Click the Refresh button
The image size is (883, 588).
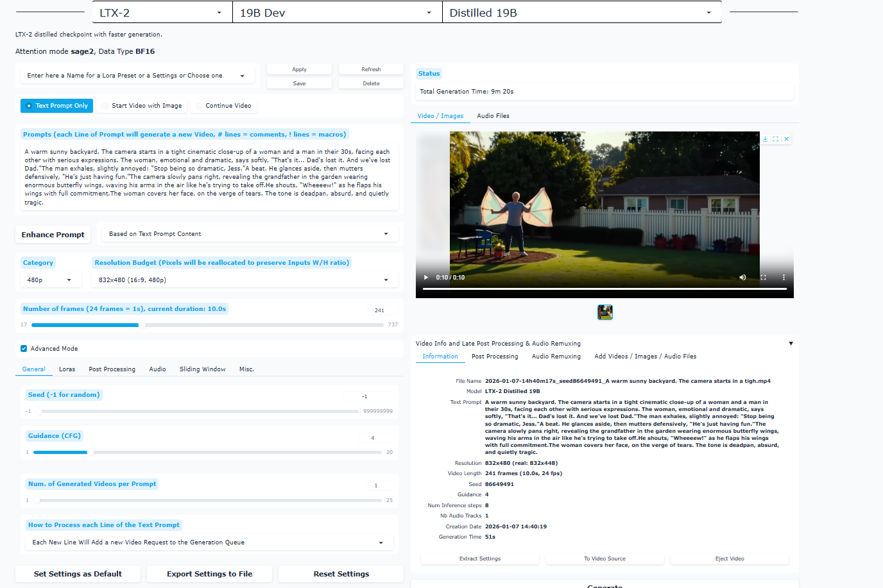click(371, 69)
